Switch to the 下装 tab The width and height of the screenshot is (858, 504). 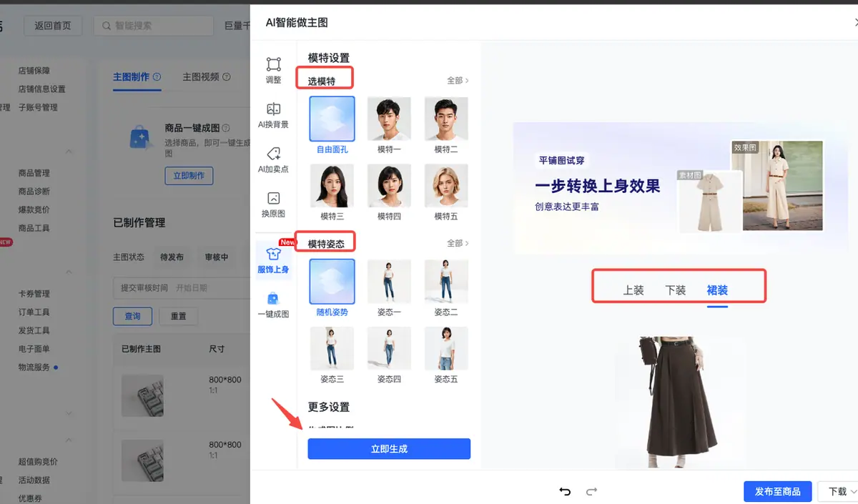tap(676, 290)
